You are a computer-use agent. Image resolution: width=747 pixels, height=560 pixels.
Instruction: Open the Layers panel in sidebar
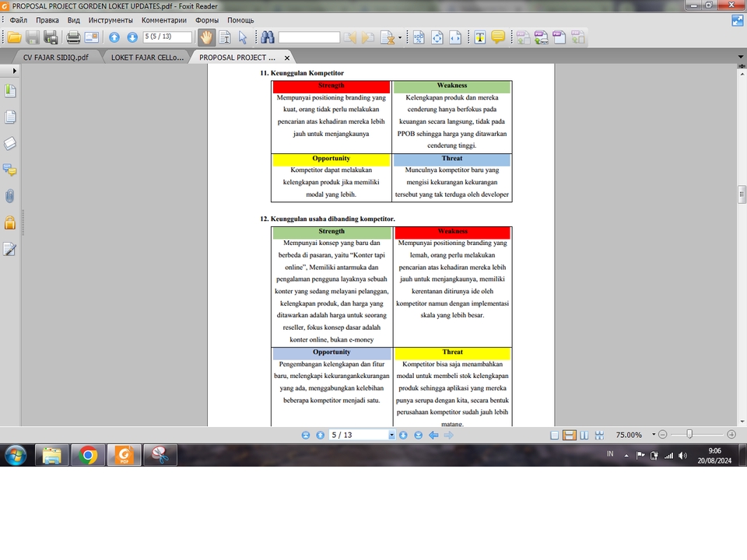tap(10, 143)
